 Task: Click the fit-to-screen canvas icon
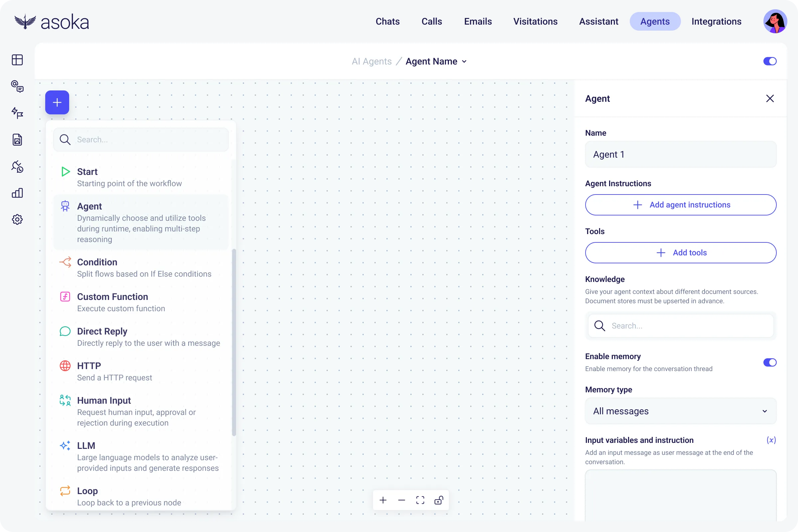click(420, 500)
